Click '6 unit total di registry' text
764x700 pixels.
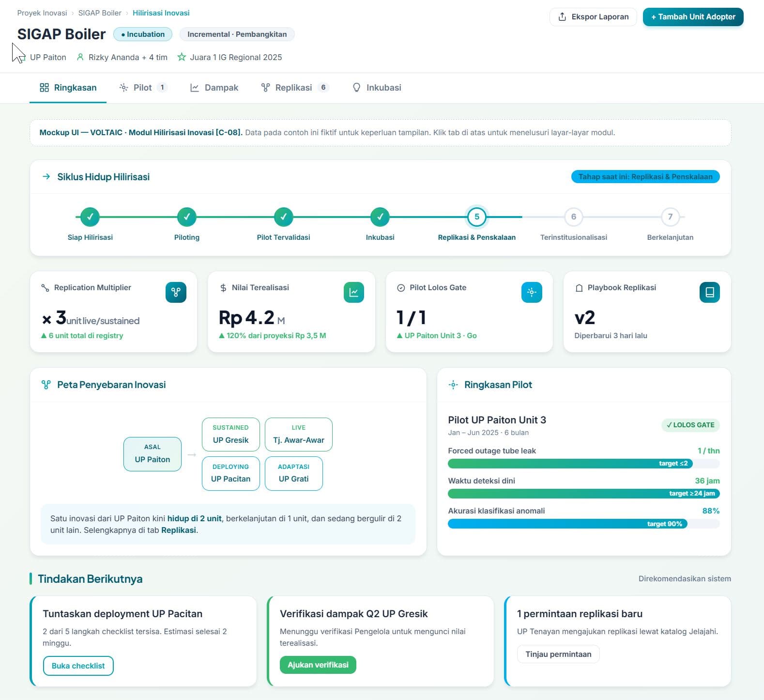(86, 336)
